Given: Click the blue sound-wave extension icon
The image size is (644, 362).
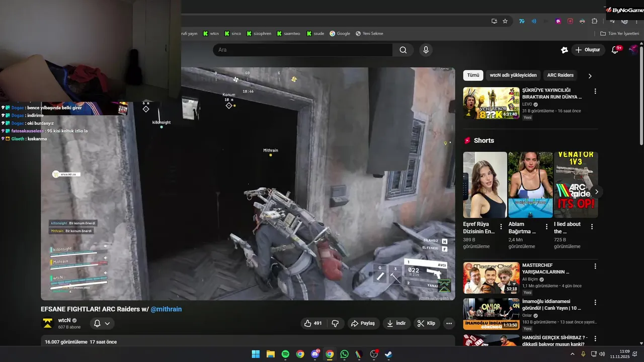Looking at the screenshot, I should click(x=534, y=21).
